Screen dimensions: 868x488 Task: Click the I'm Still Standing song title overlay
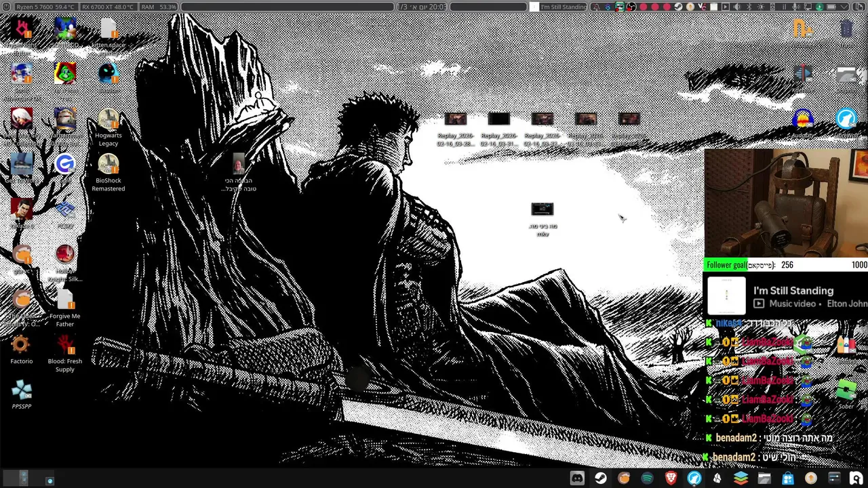(x=793, y=291)
